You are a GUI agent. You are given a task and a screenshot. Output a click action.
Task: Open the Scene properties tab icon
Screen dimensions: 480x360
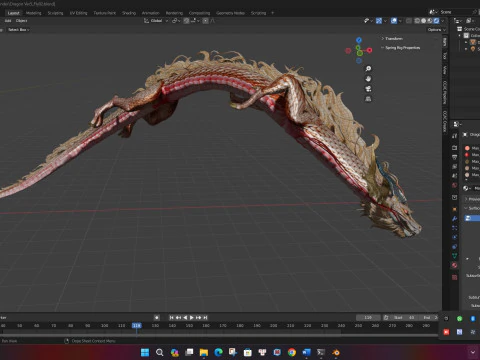point(454,176)
